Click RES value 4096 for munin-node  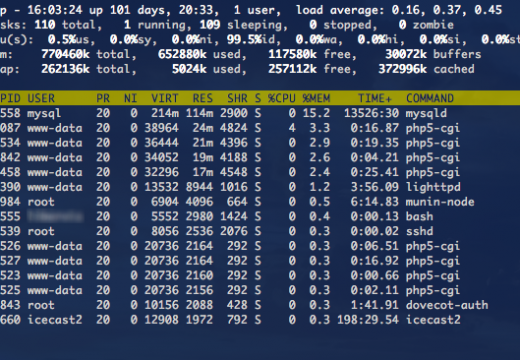coord(199,202)
